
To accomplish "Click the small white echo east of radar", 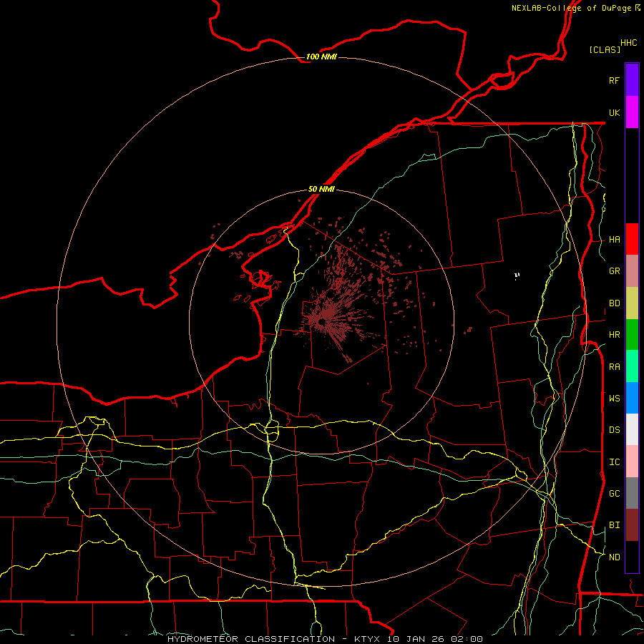I will coord(517,275).
